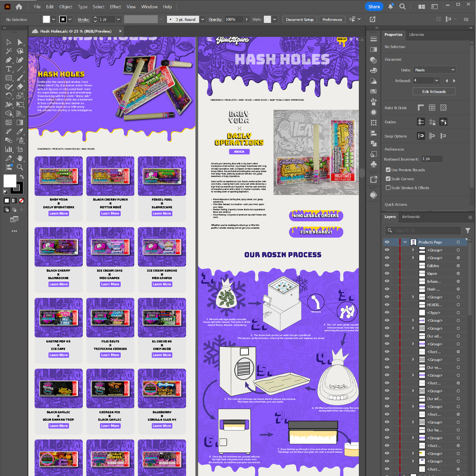Open the Artboard number dropdown
Image resolution: width=476 pixels, height=476 pixels.
(436, 81)
